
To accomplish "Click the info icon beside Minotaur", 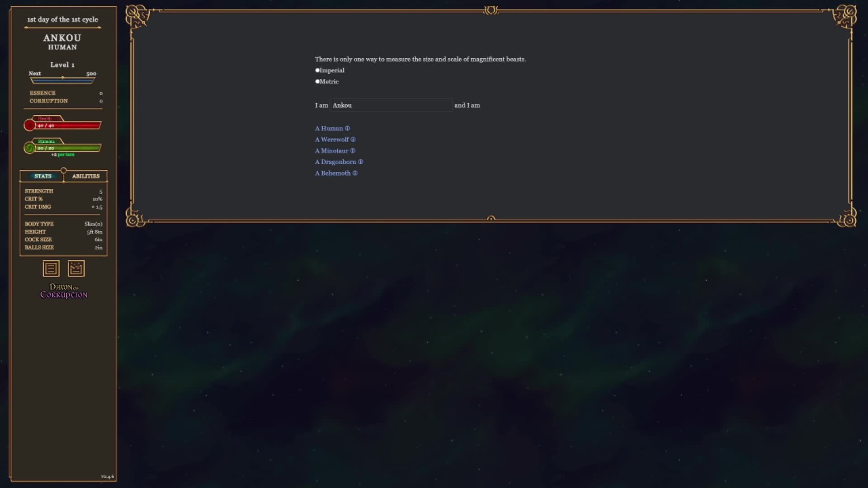I will click(353, 151).
